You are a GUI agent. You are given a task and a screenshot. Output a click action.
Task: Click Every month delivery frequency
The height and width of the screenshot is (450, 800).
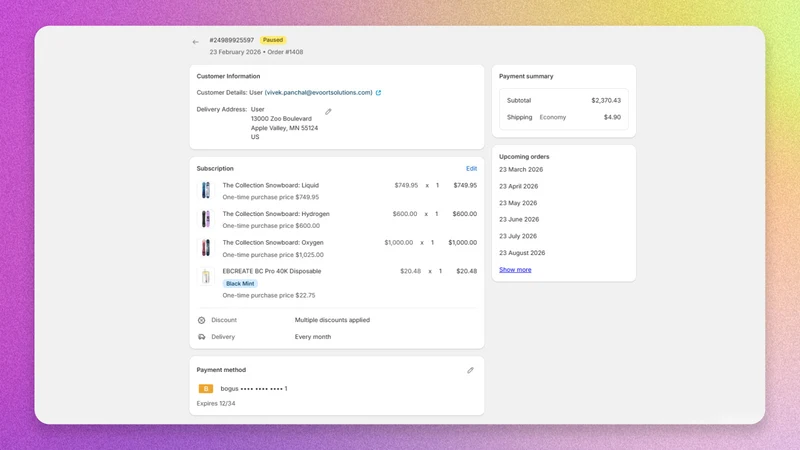[x=313, y=337]
